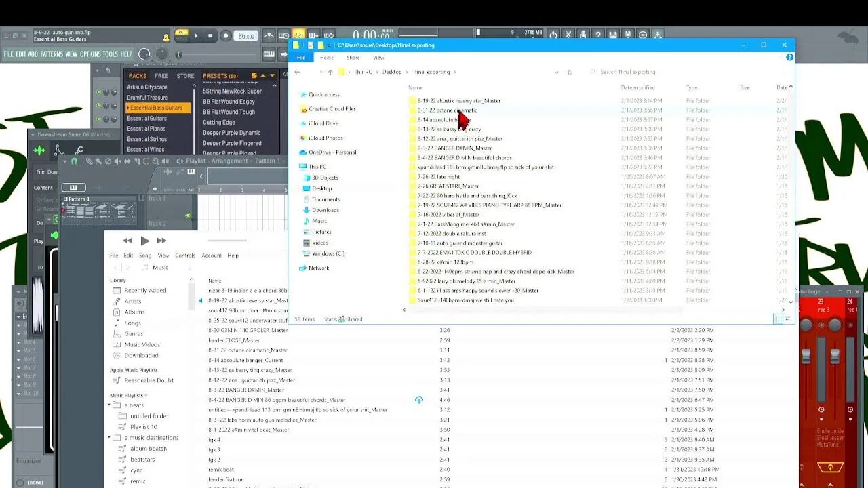The image size is (868, 488).
Task: Click the scissors icon in FL Studio toolbar
Action: pyautogui.click(x=568, y=35)
